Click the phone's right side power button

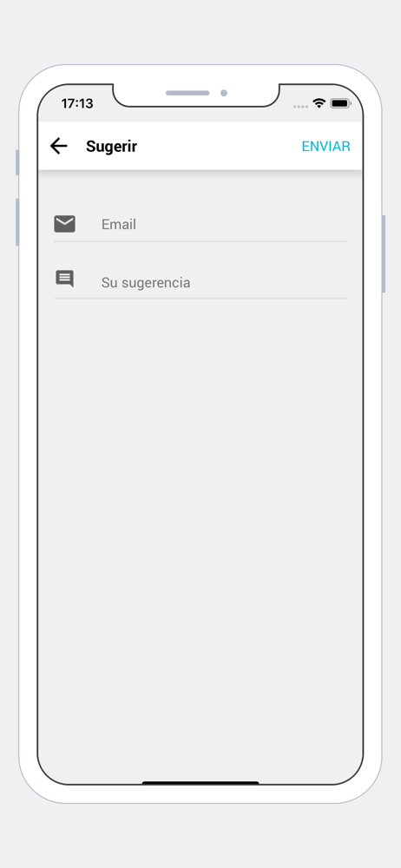[384, 253]
